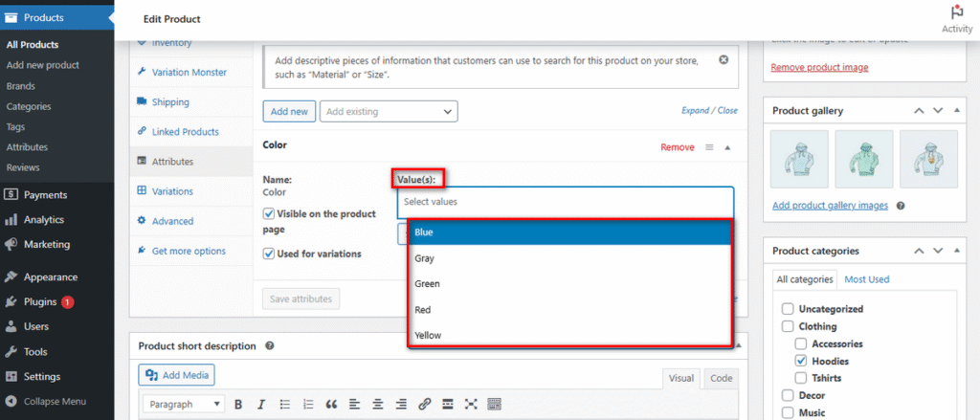
Task: Toggle fullscreen editor mode
Action: tap(471, 404)
